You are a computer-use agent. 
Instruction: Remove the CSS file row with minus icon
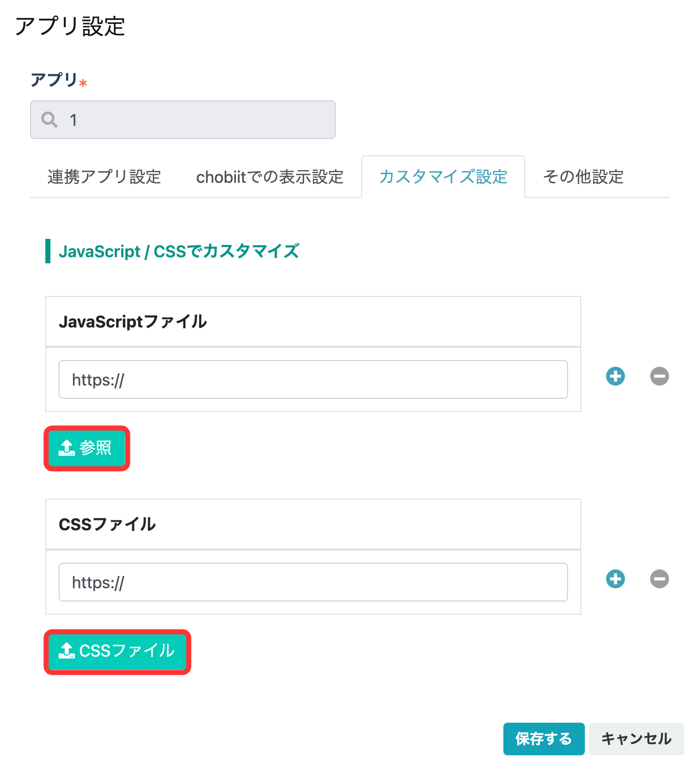(x=659, y=579)
